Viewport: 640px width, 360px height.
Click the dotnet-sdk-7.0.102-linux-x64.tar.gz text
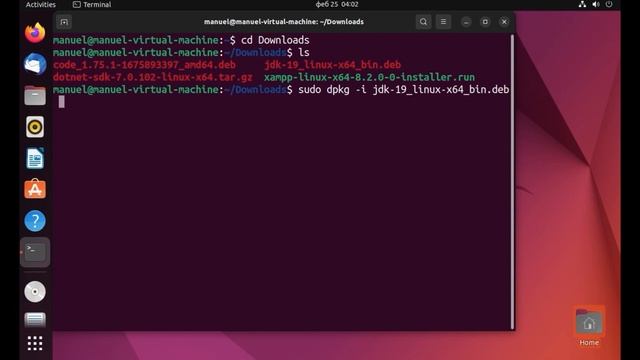[x=153, y=77]
